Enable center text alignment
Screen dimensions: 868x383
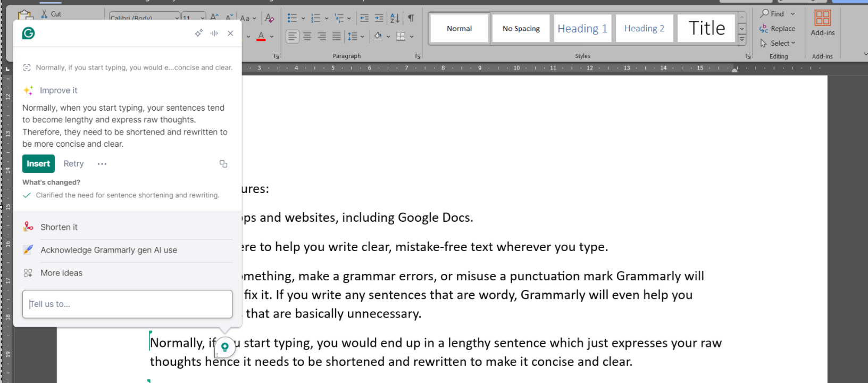click(x=307, y=36)
